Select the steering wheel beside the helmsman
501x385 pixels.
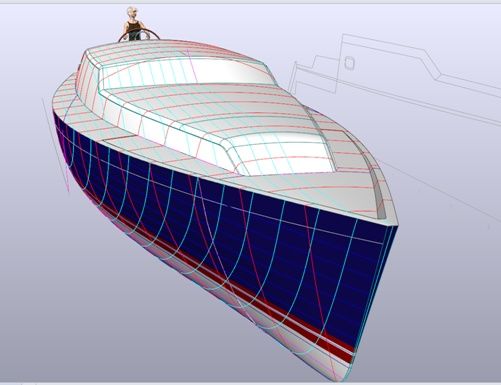[x=139, y=35]
